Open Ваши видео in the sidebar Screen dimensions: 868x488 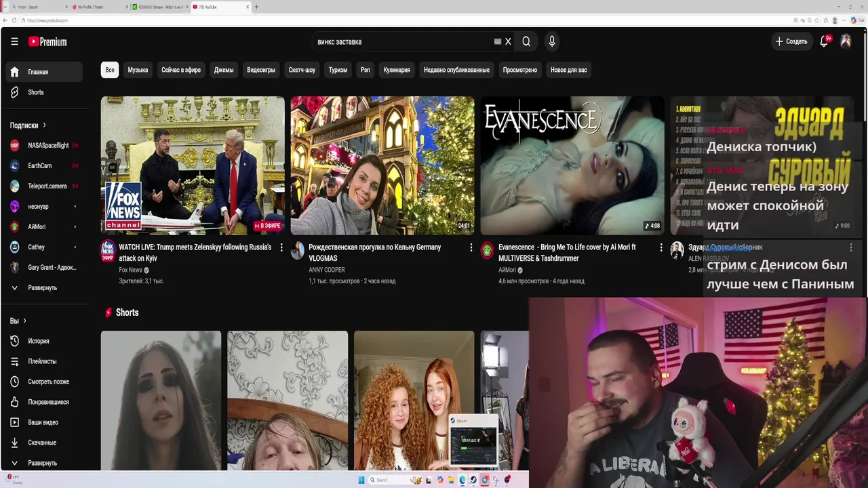(x=44, y=422)
